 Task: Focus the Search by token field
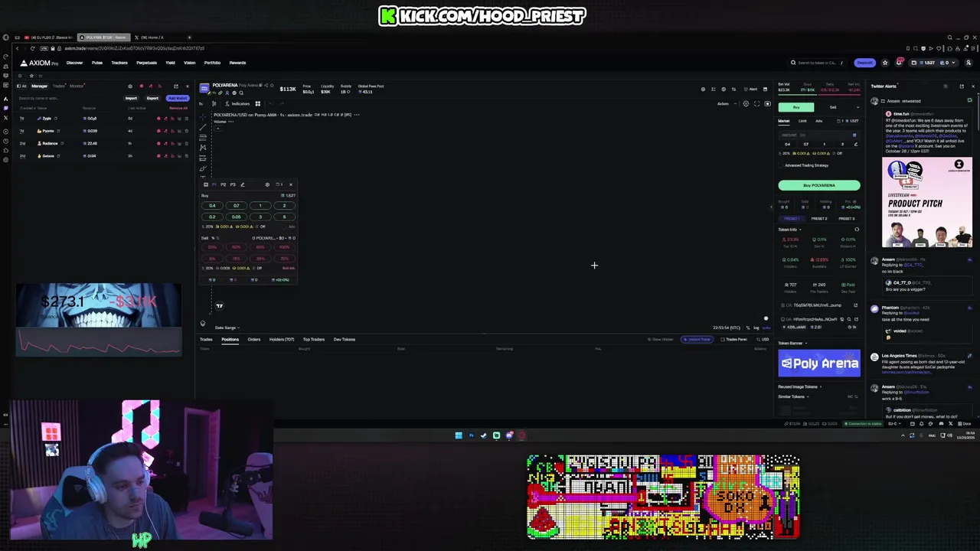[818, 63]
